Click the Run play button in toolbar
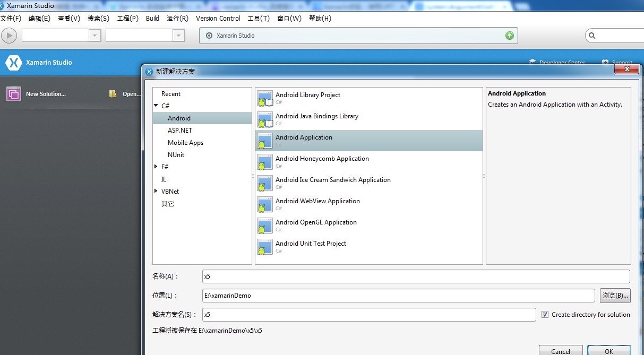 (x=9, y=36)
